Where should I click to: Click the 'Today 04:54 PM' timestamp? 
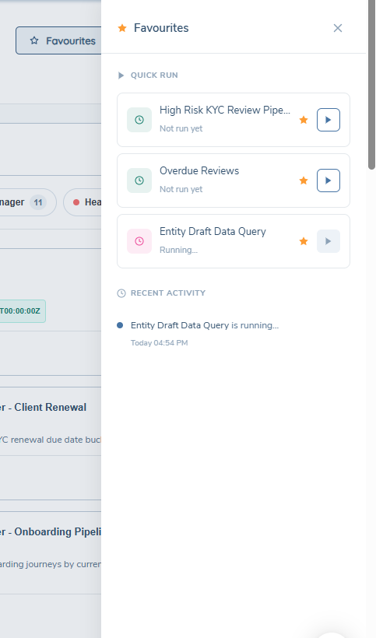[x=159, y=343]
